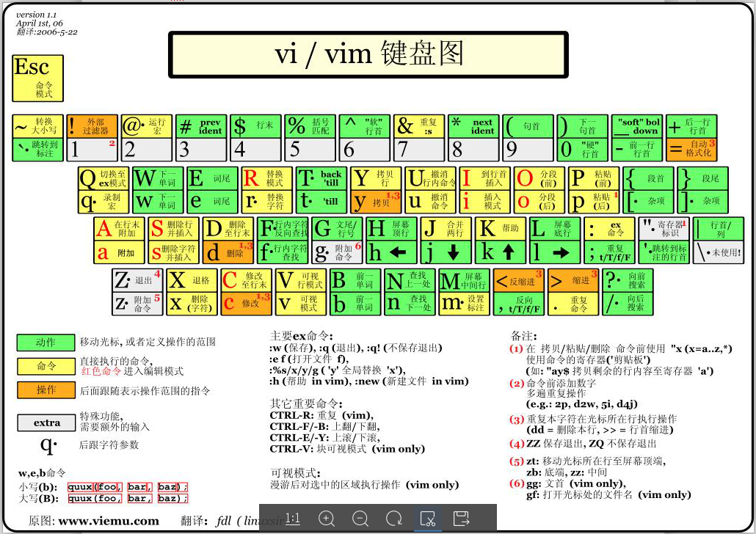Select the orange '> 缩进' key
This screenshot has width=756, height=534.
(x=573, y=280)
